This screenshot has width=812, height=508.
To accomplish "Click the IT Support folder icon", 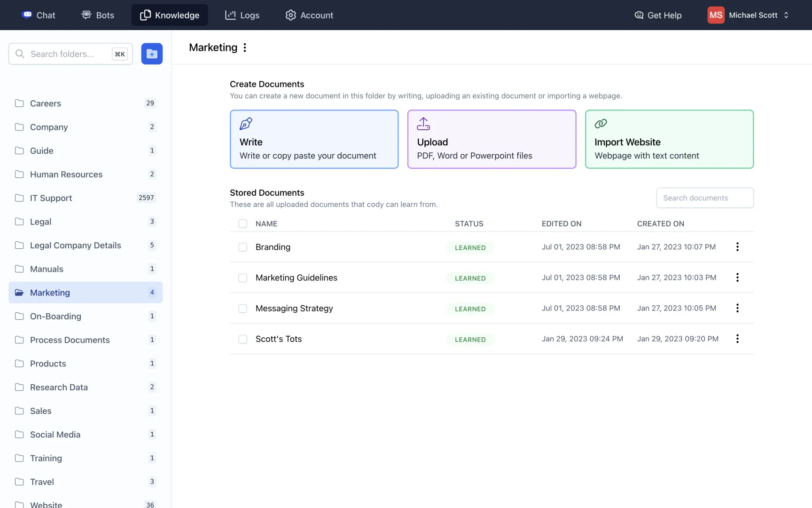I will click(x=19, y=198).
